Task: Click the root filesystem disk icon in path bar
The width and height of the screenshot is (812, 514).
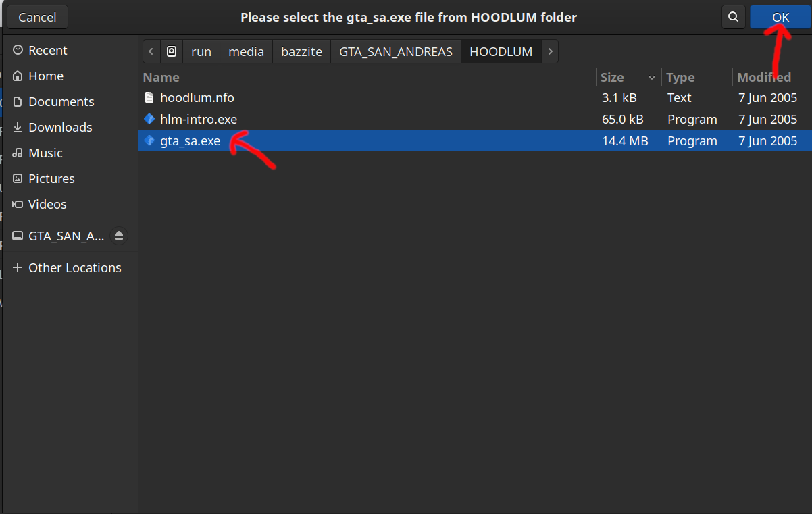Action: click(172, 51)
